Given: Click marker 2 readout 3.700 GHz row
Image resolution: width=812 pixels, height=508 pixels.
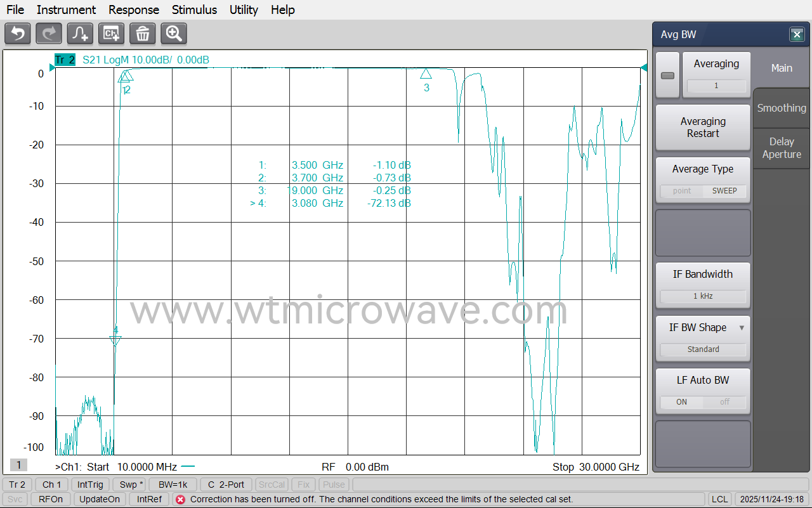Looking at the screenshot, I should (x=335, y=178).
